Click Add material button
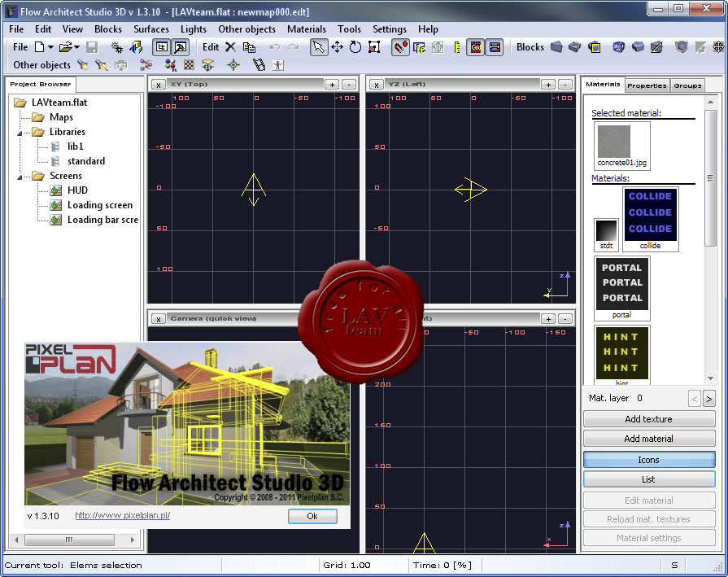Screen dimensions: 728x577 (x=648, y=439)
